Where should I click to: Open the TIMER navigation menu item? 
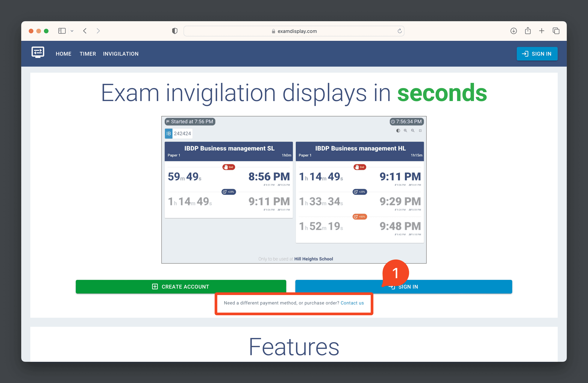88,54
